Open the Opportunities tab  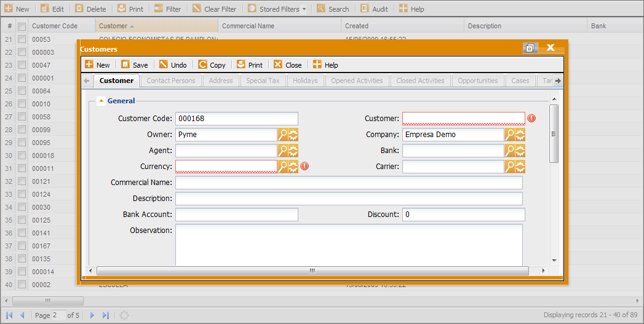[x=478, y=81]
